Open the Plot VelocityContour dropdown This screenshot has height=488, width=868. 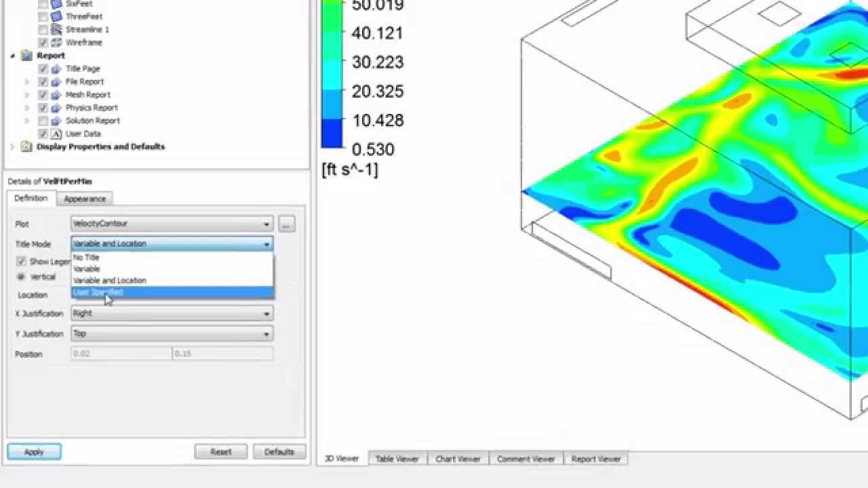[172, 224]
